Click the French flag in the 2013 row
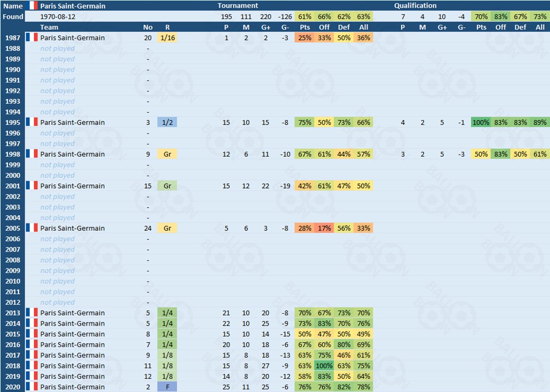This screenshot has width=550, height=392. [x=32, y=313]
